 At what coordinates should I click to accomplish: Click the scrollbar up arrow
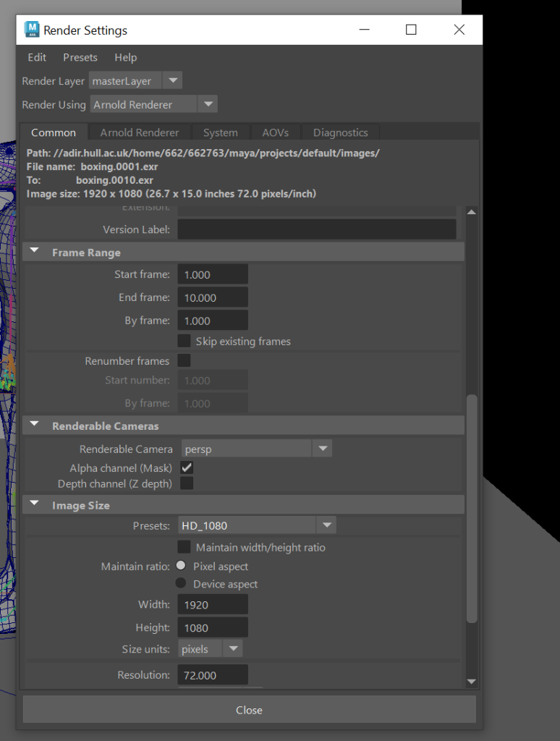[x=471, y=212]
